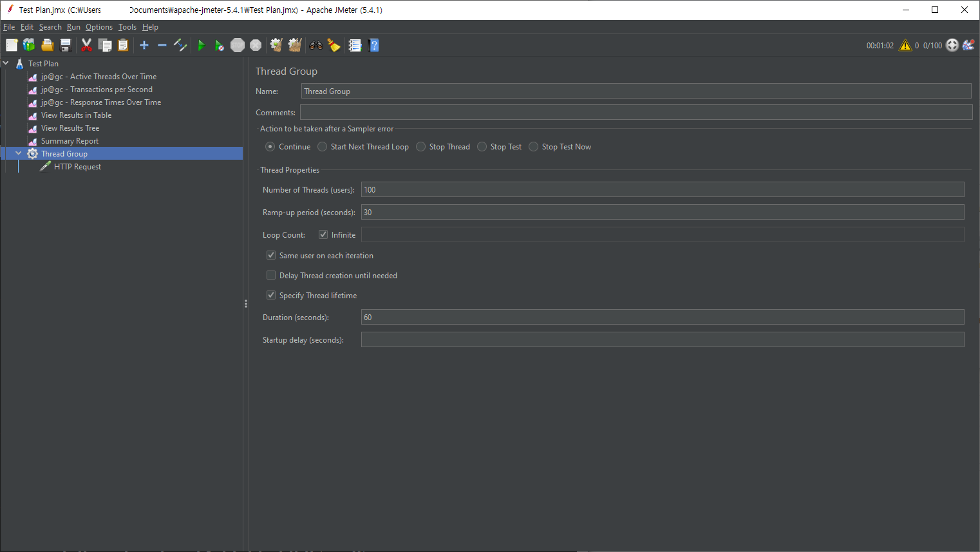
Task: Open the Search menu
Action: [x=50, y=27]
